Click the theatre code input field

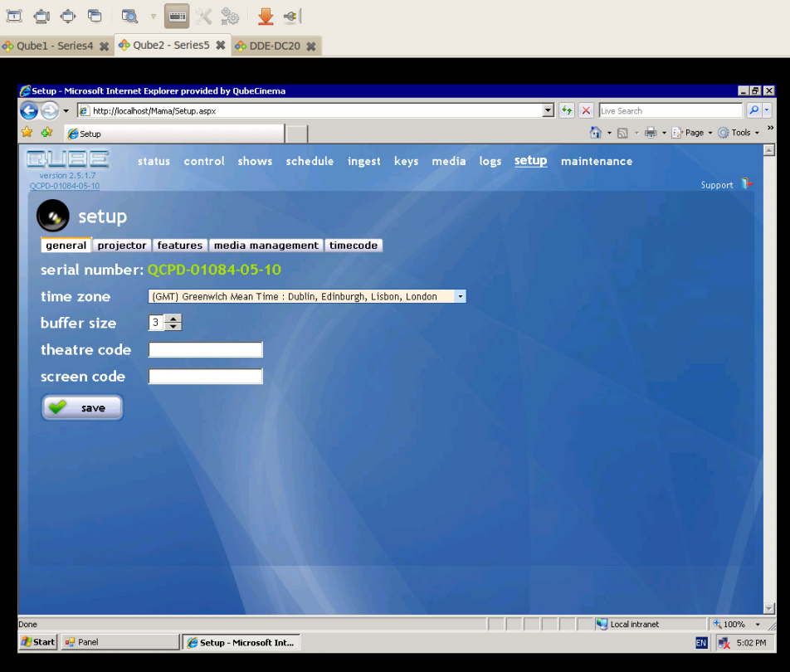click(x=206, y=349)
